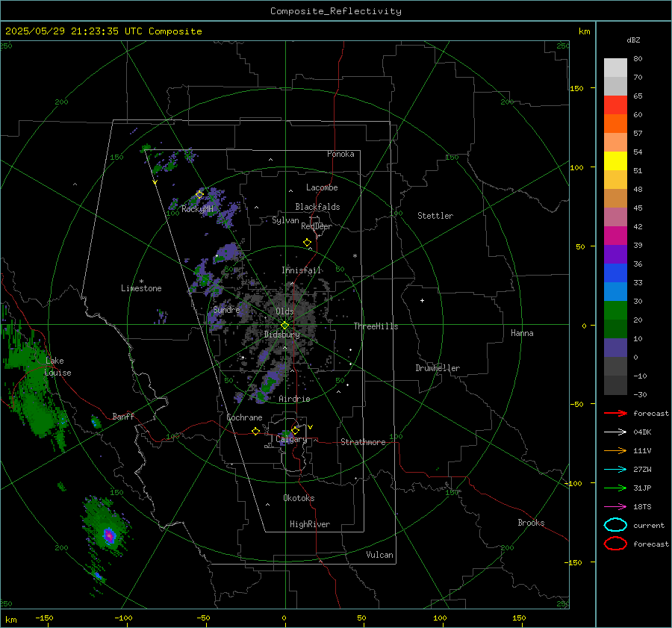
Task: Click the ThreeHills town label
Action: (376, 326)
